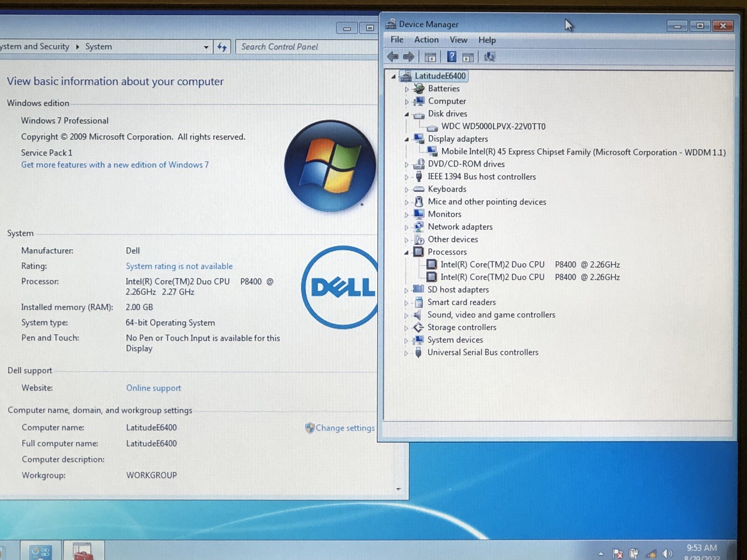
Task: Click the Smart card readers icon
Action: [419, 302]
